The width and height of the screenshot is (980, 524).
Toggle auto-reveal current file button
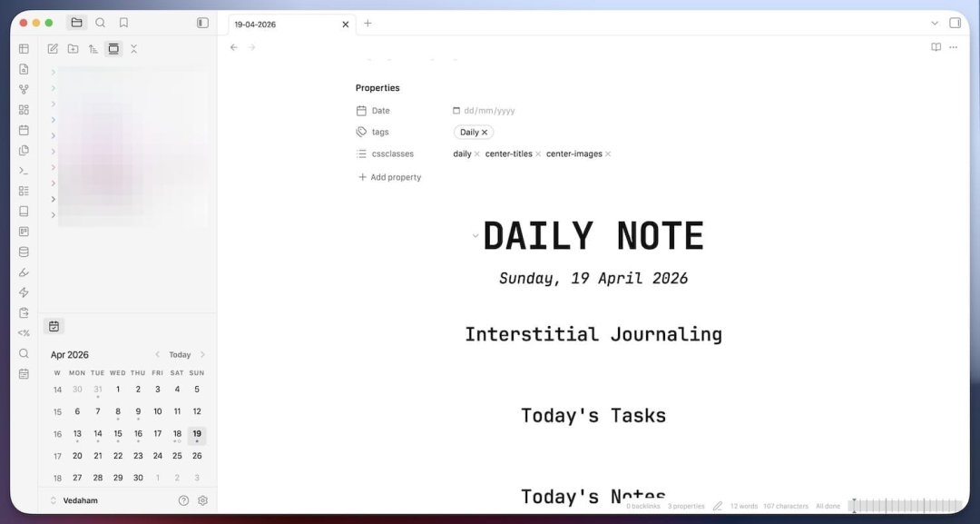(x=113, y=49)
